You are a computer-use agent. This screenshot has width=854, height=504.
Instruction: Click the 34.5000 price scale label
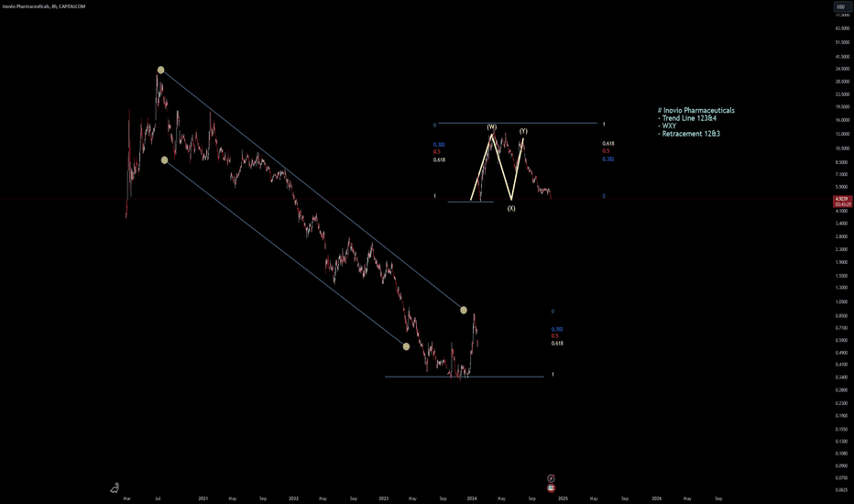843,69
